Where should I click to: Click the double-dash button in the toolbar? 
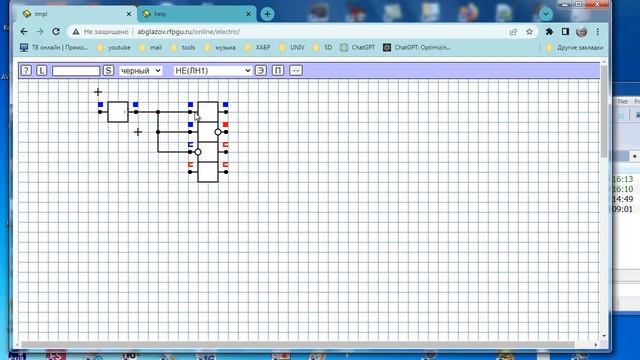coord(296,71)
